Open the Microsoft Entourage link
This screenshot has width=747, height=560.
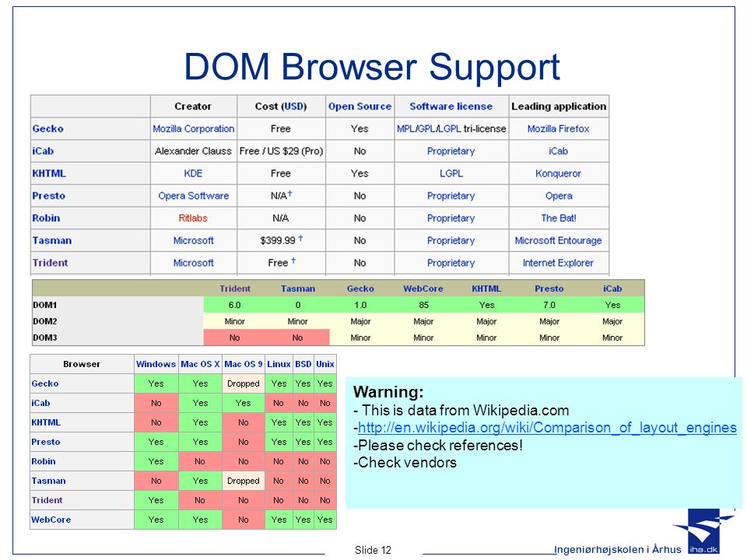point(559,240)
